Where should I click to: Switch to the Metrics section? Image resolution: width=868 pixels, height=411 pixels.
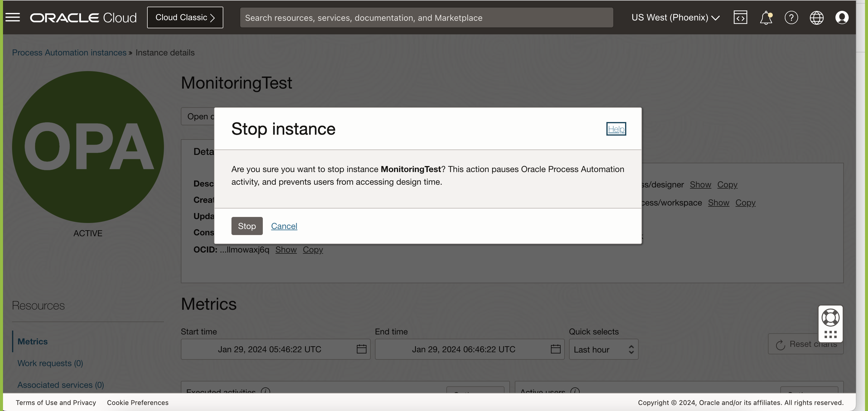(x=33, y=341)
